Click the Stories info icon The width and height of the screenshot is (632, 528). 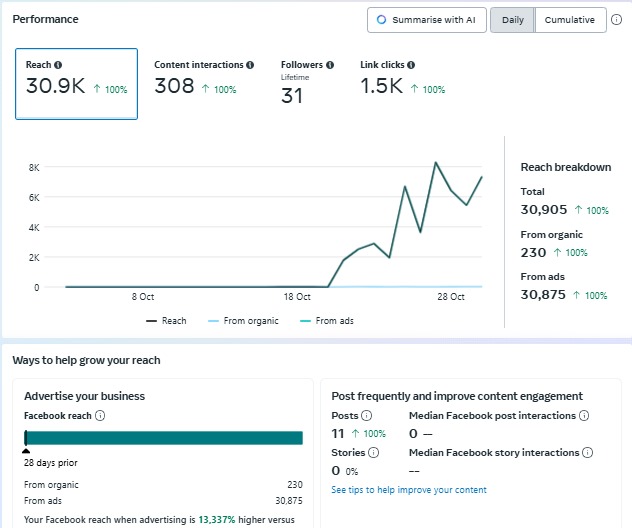[x=372, y=453]
